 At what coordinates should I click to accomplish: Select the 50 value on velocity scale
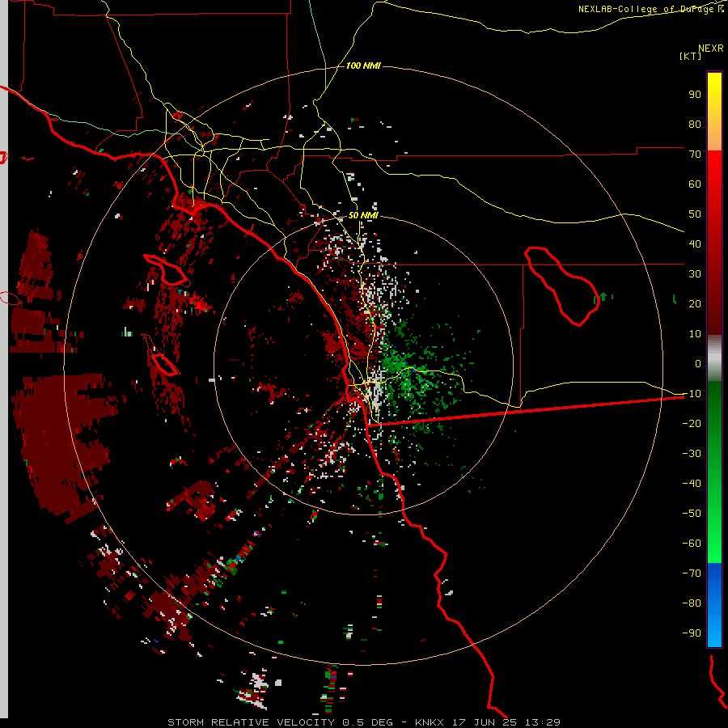[695, 214]
